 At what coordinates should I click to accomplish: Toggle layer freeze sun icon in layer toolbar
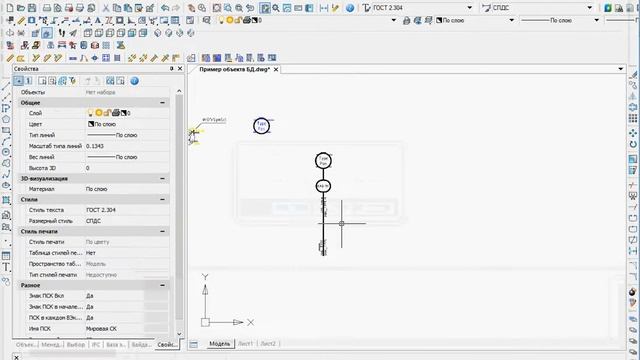pos(230,20)
